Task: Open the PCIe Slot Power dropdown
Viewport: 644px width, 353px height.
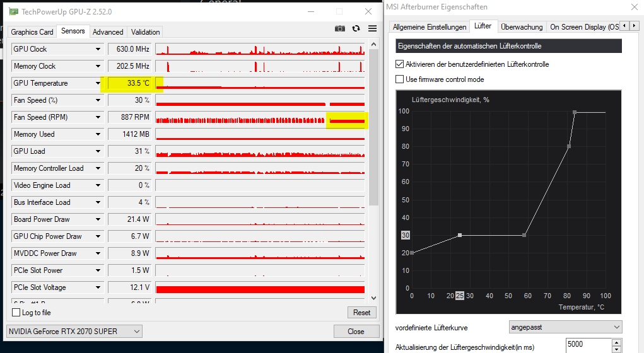Action: (x=98, y=270)
